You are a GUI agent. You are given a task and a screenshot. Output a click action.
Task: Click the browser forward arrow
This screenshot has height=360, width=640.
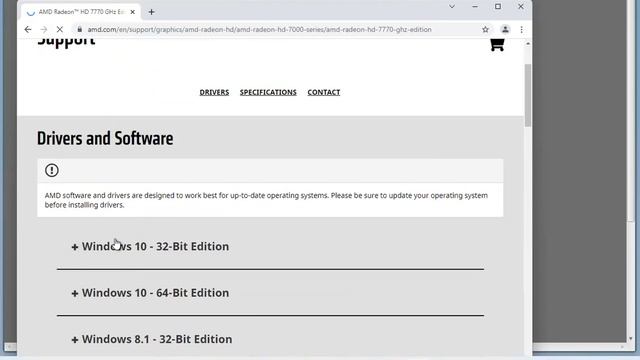[44, 29]
